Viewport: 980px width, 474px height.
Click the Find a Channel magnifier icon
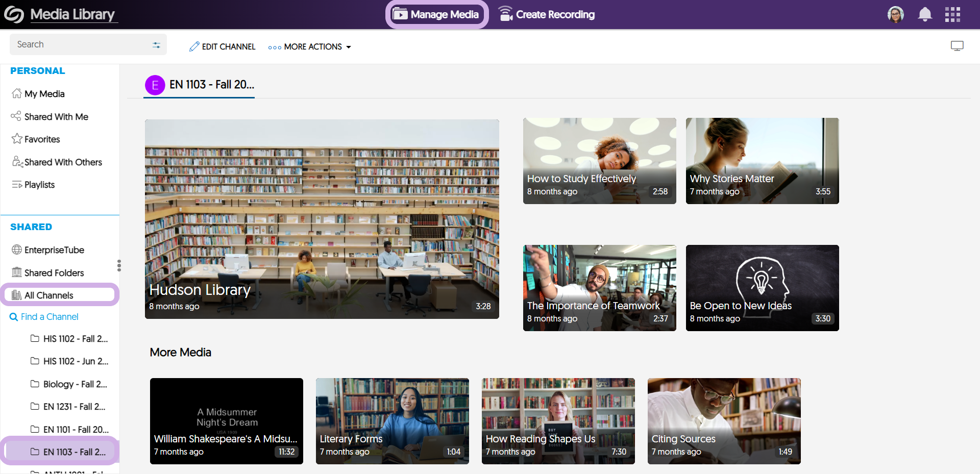coord(14,317)
